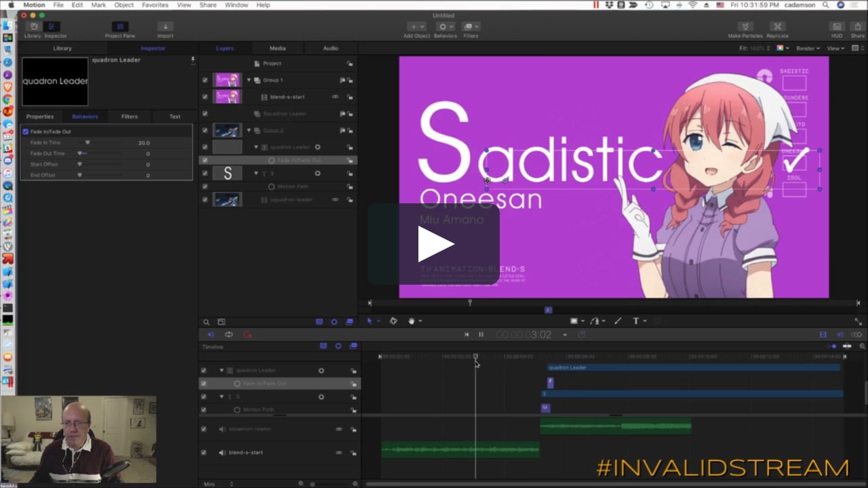
Task: Open the canvas View pop-up menu
Action: coord(835,48)
